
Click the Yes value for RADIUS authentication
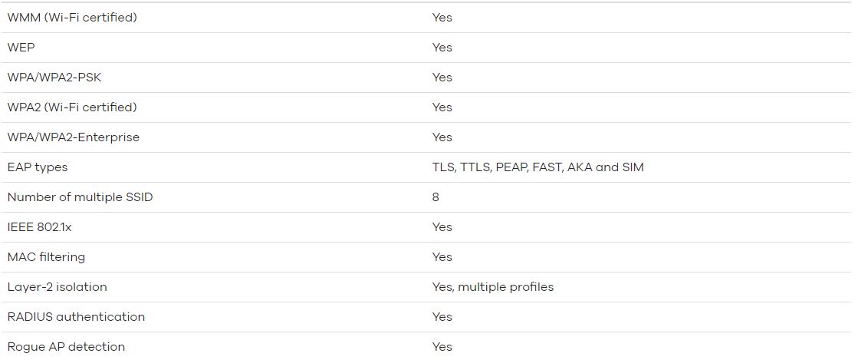tap(442, 317)
